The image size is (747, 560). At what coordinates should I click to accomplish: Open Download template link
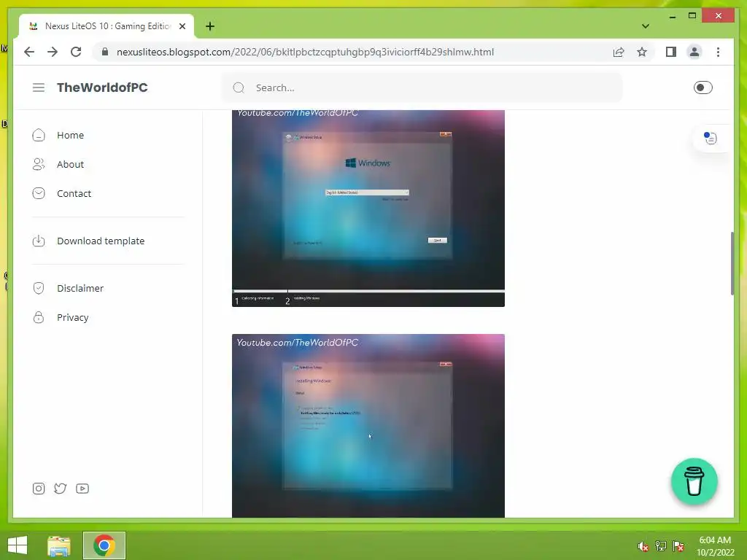(101, 241)
